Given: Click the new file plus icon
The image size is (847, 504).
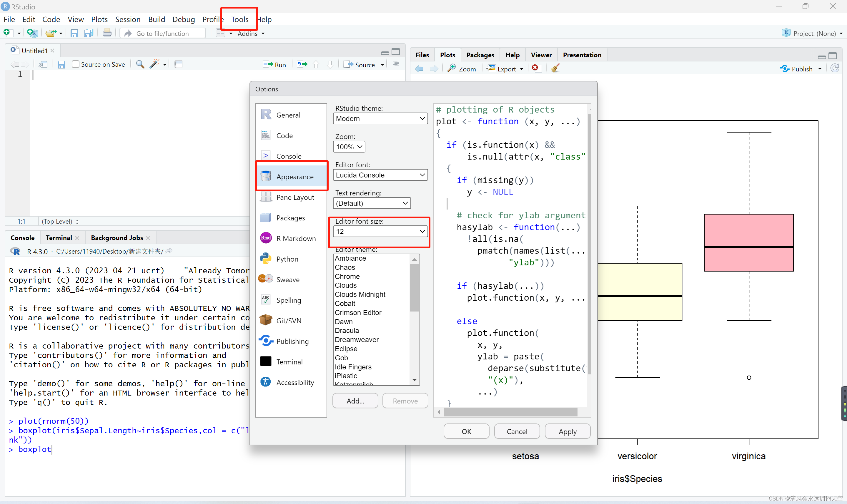Looking at the screenshot, I should pos(7,33).
